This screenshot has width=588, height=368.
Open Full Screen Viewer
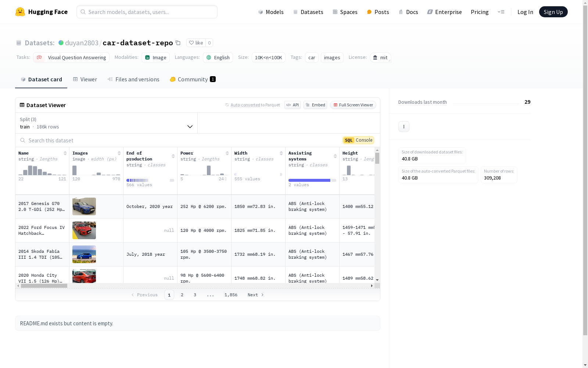point(353,105)
